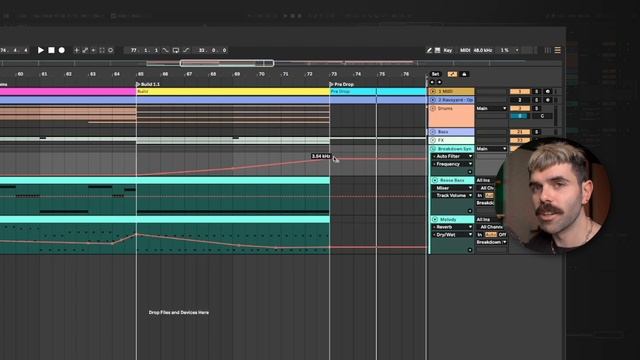
Task: Unfold the FX track
Action: point(433,140)
